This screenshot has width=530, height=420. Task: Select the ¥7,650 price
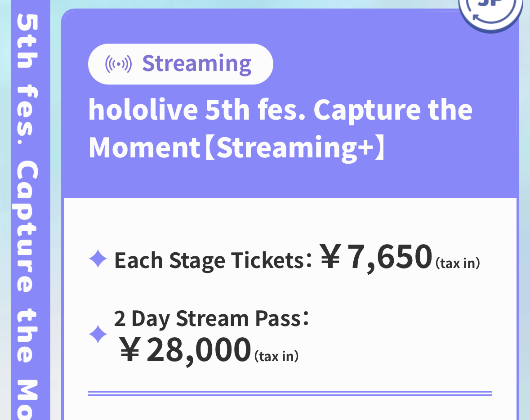376,257
